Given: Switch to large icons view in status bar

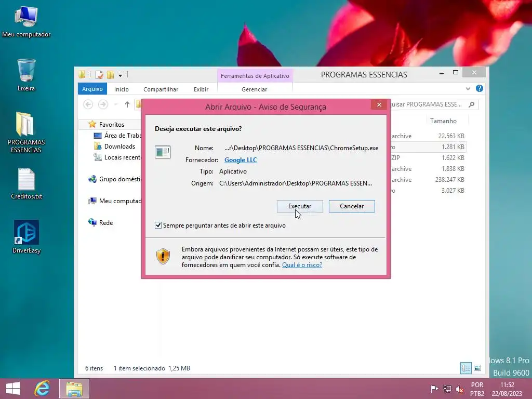Looking at the screenshot, I should (x=477, y=368).
